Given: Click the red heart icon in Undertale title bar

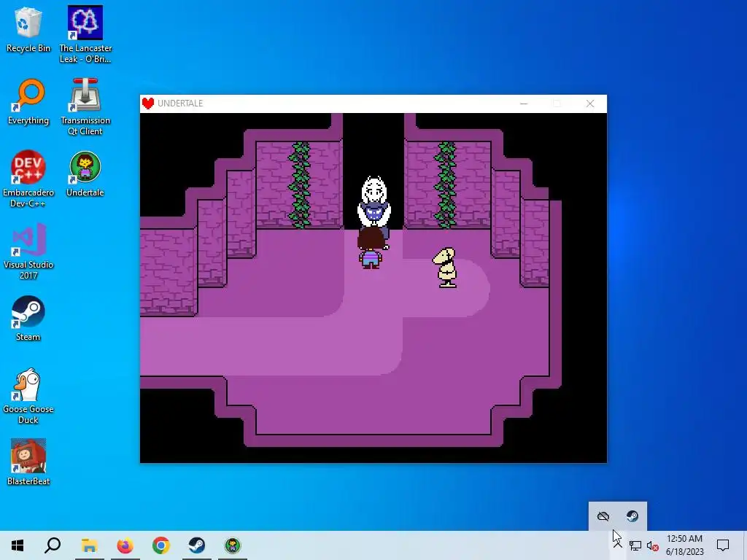Looking at the screenshot, I should (147, 104).
